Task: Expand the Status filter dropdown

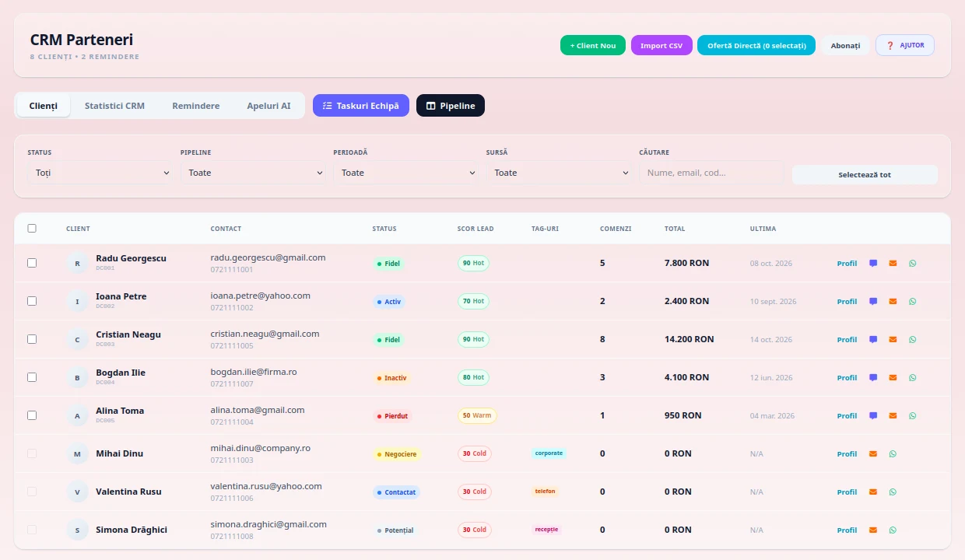Action: [x=101, y=173]
